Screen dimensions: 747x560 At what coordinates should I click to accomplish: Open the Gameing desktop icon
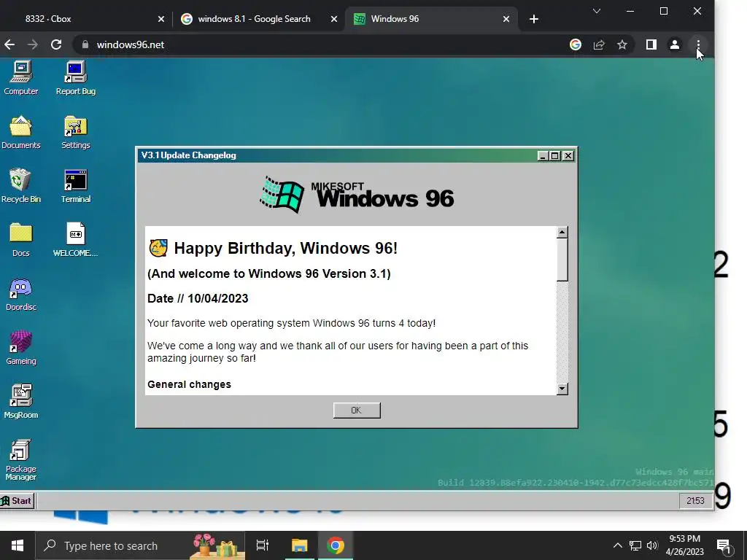pyautogui.click(x=21, y=348)
